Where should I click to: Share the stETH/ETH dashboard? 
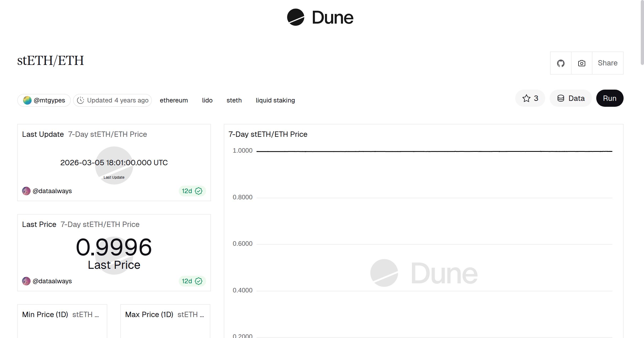pos(608,63)
